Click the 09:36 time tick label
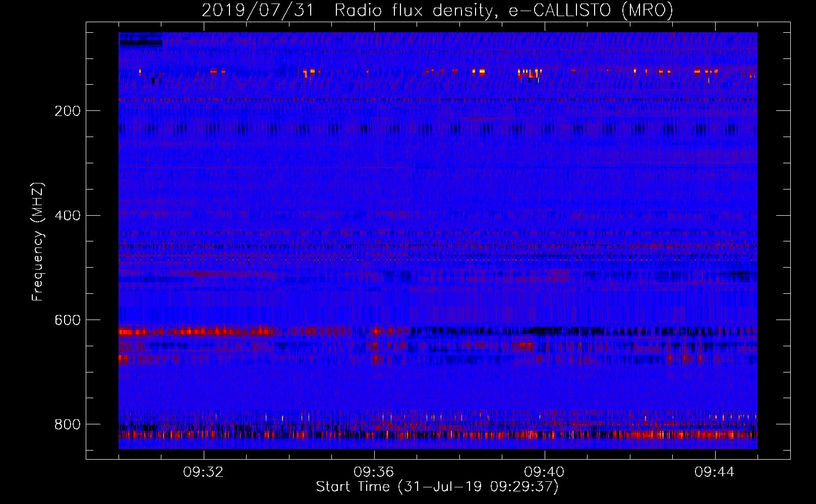816x504 pixels. [x=374, y=472]
